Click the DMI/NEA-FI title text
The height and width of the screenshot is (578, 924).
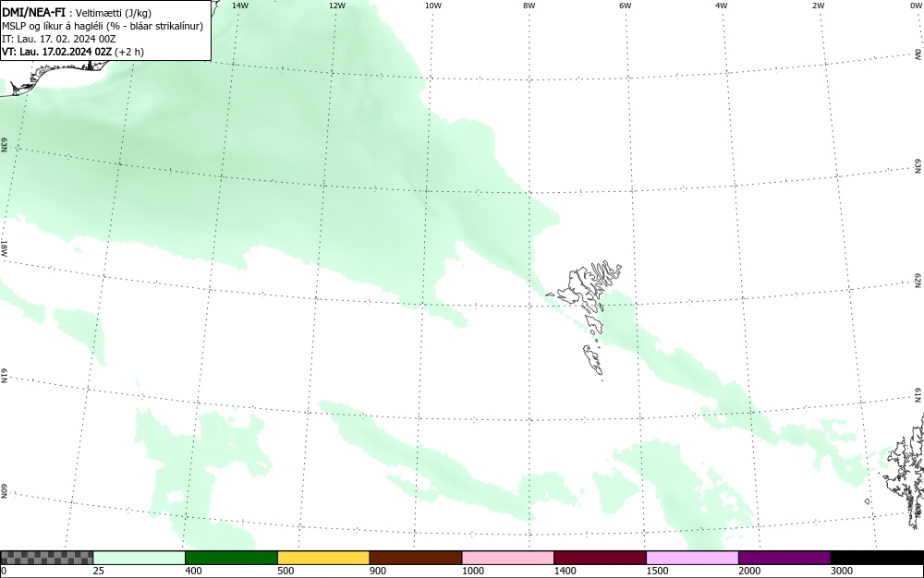pos(33,12)
